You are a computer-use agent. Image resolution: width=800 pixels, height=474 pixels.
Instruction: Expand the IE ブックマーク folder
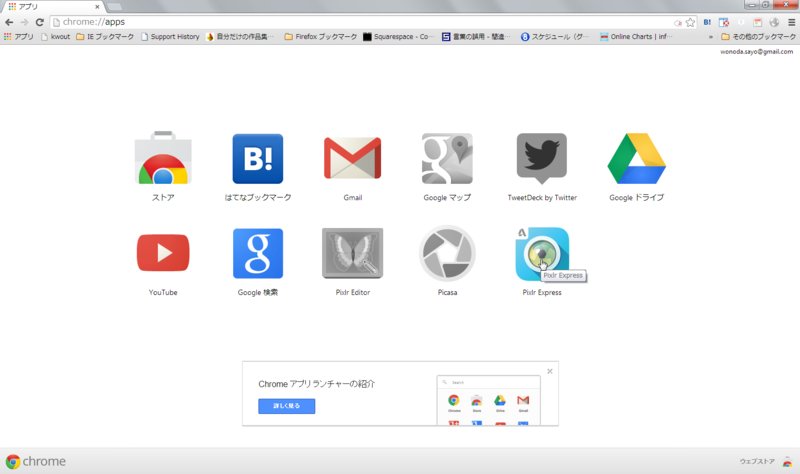click(x=105, y=37)
